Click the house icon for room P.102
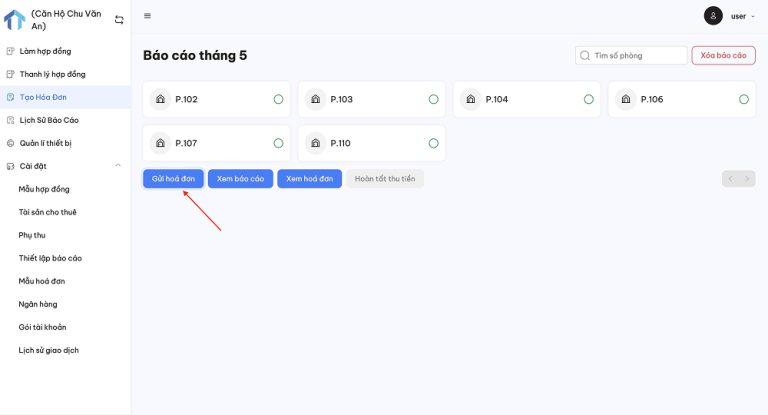The width and height of the screenshot is (768, 415). 160,99
